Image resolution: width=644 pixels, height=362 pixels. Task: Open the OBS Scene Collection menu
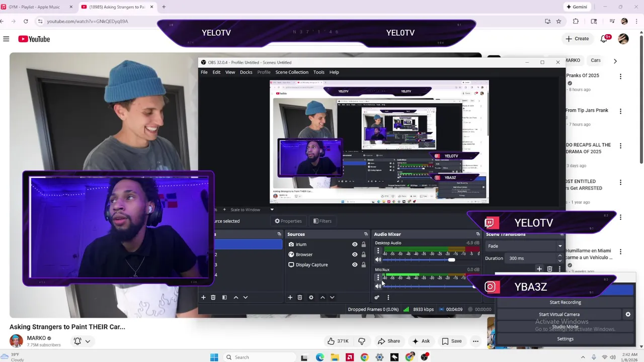tap(292, 72)
